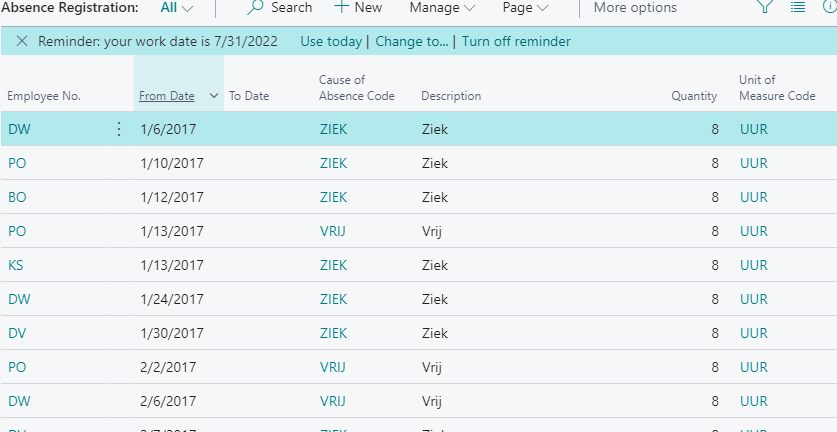This screenshot has height=432, width=837.
Task: Open the From Date column dropdown arrow
Action: coord(214,96)
